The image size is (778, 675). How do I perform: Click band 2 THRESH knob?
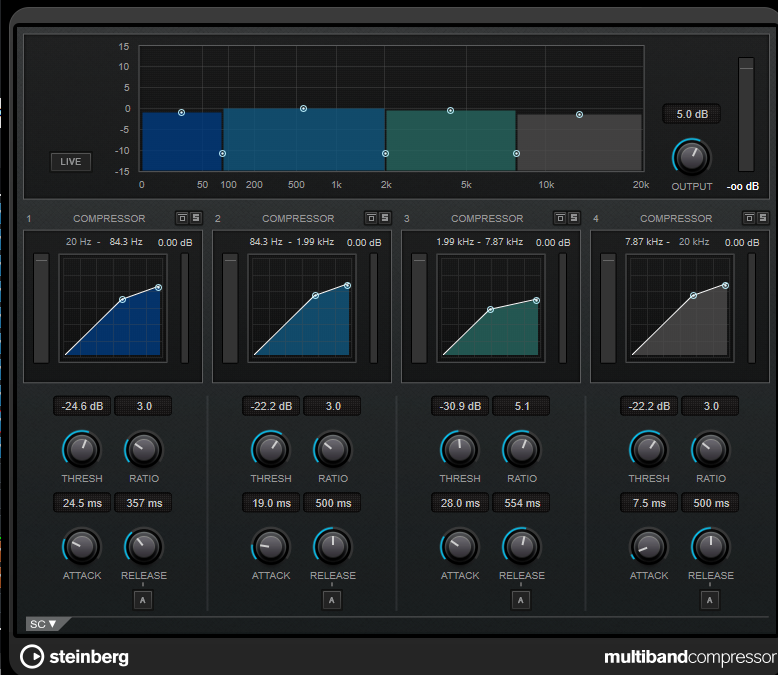(271, 450)
